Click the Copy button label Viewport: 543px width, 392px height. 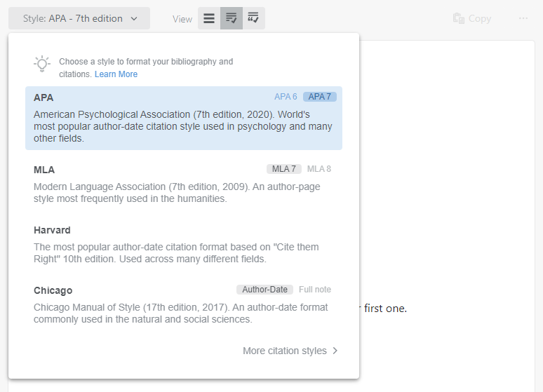[x=480, y=18]
